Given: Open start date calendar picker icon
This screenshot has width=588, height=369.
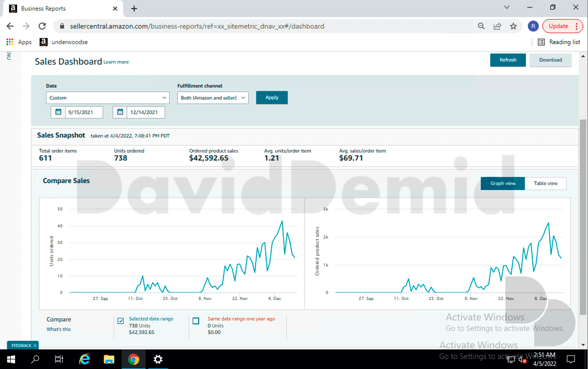Looking at the screenshot, I should 58,112.
